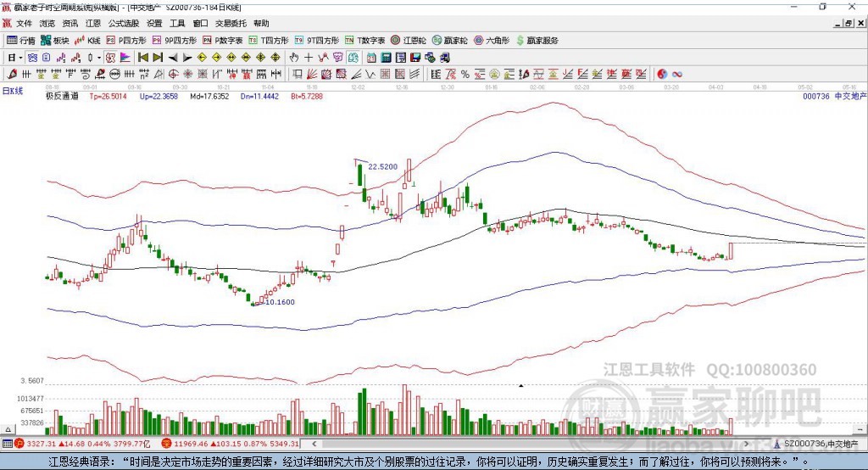868x470 pixels.
Task: Select the hand pan tool
Action: (294, 58)
